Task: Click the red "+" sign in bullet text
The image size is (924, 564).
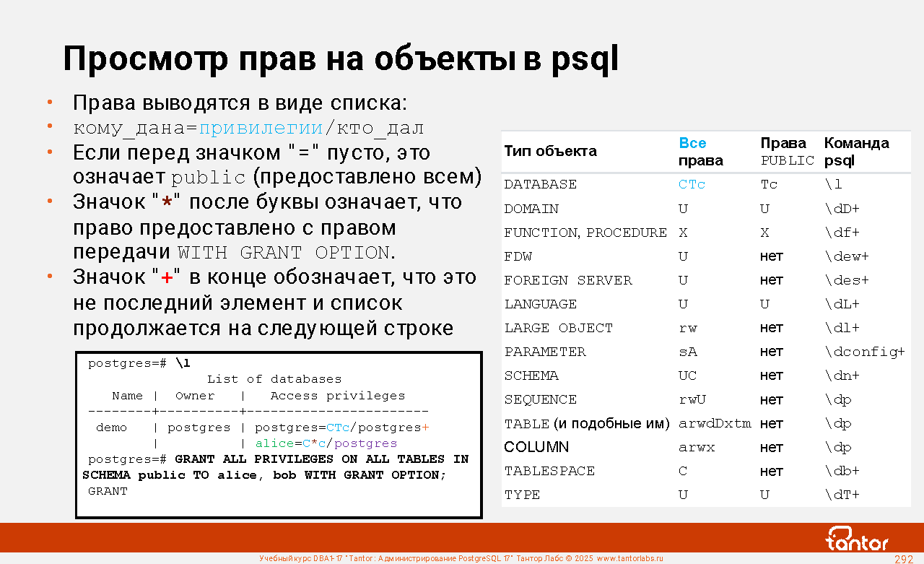Action: coord(167,277)
